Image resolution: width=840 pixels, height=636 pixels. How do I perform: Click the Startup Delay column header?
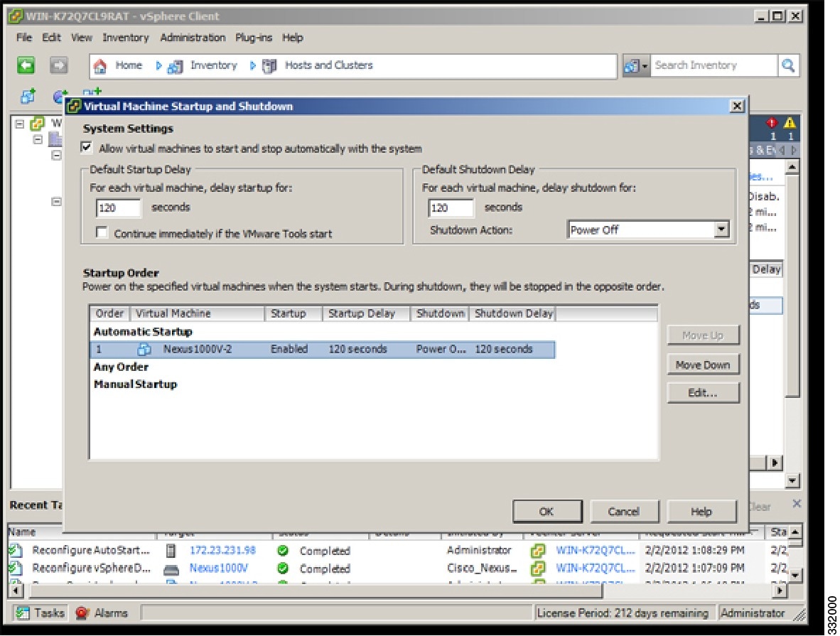366,313
